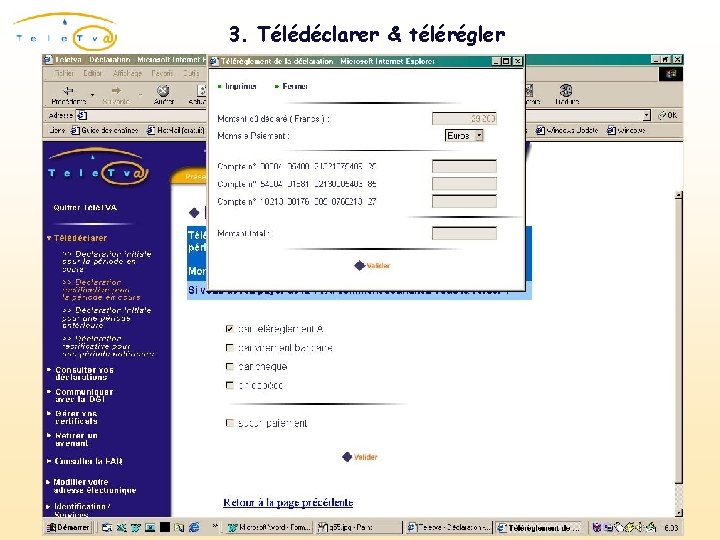
Task: Open the Favoris menu
Action: tap(162, 73)
